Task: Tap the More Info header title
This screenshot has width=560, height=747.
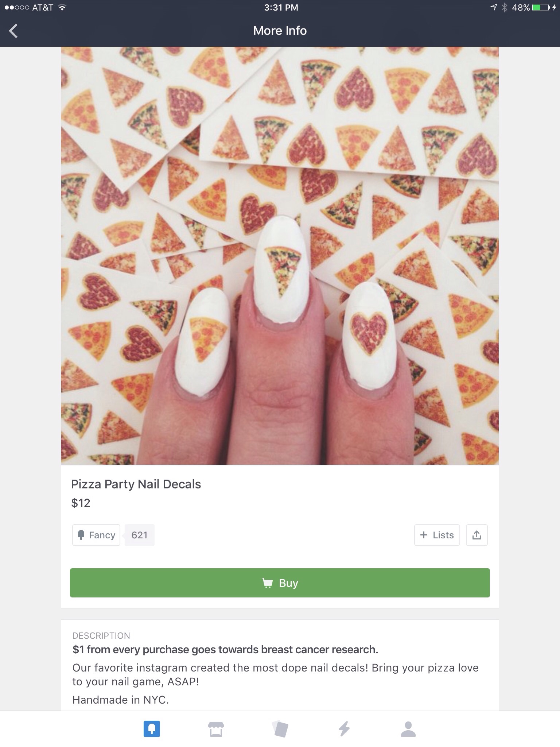Action: [280, 31]
